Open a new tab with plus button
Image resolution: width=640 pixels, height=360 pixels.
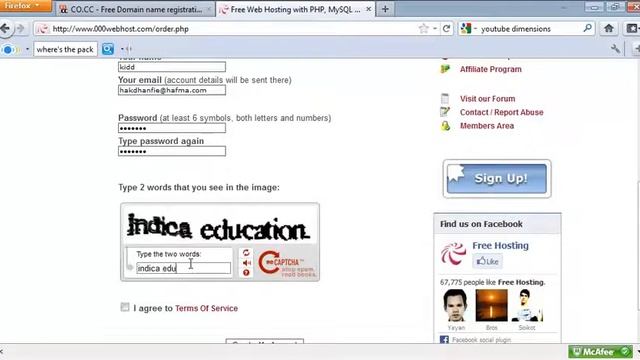(385, 9)
